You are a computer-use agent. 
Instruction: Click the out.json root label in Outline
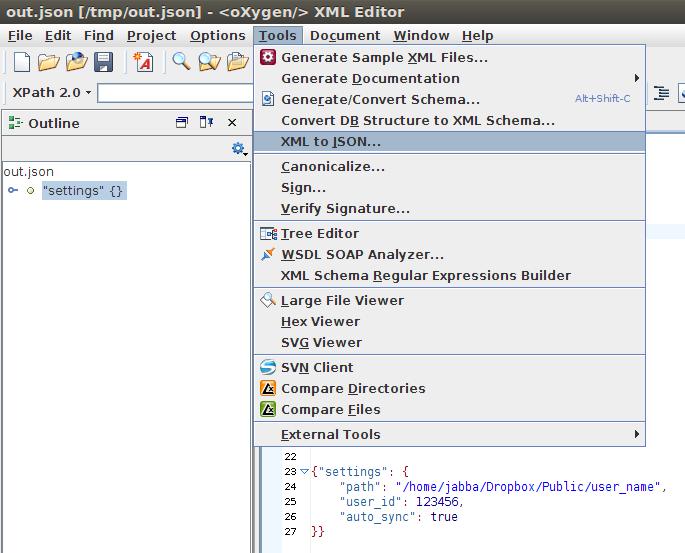click(x=28, y=172)
